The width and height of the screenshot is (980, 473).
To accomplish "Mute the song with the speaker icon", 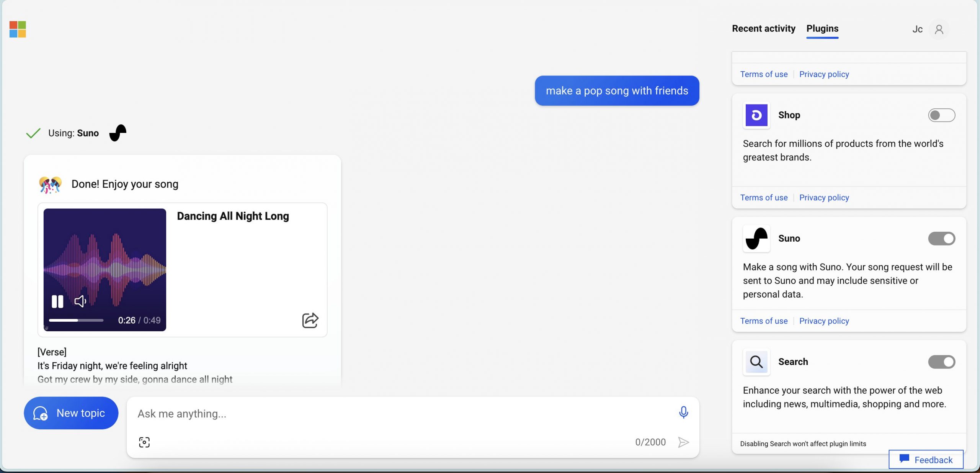I will [80, 301].
